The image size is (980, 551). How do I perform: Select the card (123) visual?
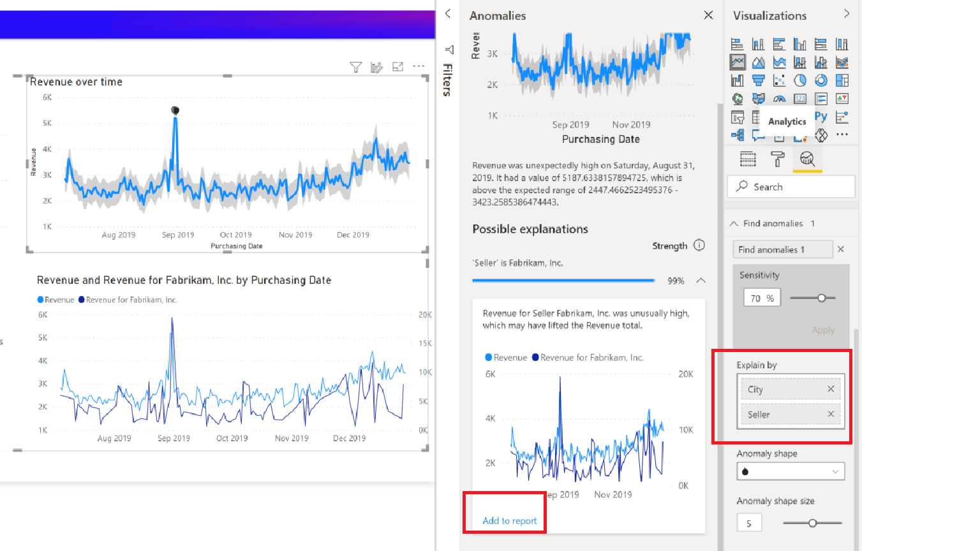[x=800, y=99]
